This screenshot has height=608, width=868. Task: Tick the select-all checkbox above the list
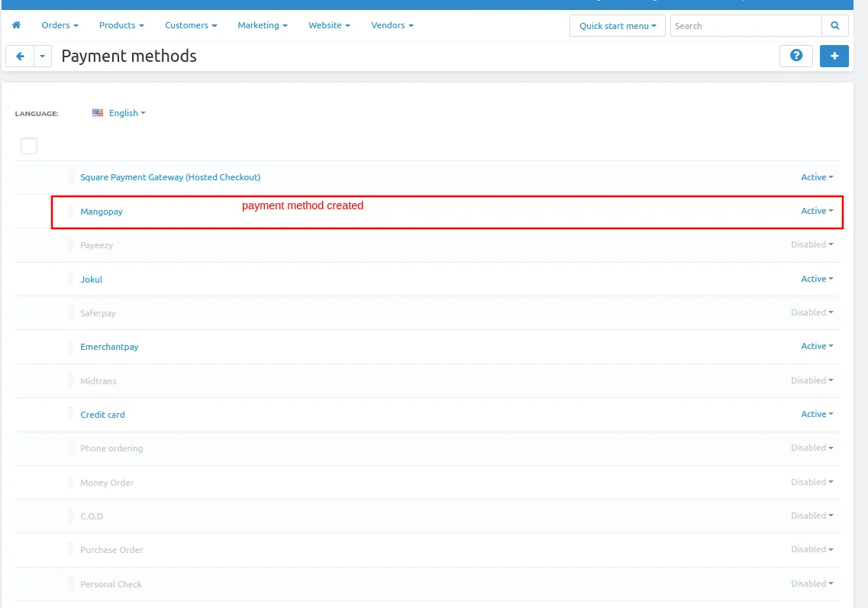[29, 146]
